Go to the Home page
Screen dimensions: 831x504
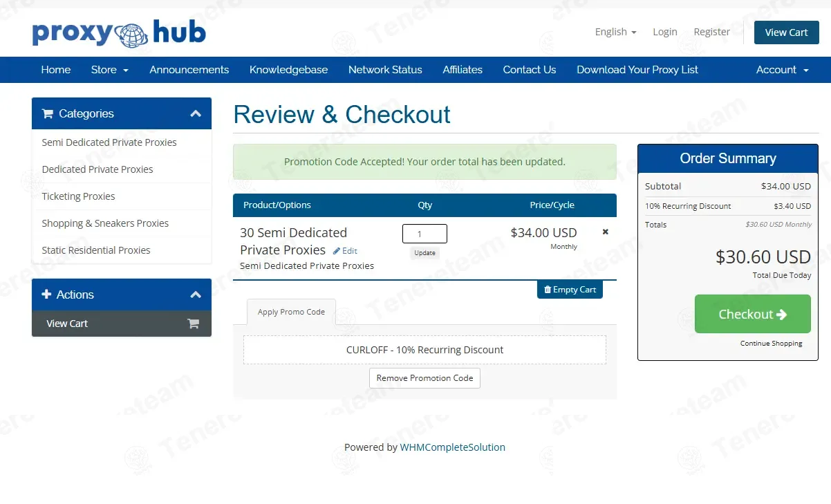pos(56,70)
